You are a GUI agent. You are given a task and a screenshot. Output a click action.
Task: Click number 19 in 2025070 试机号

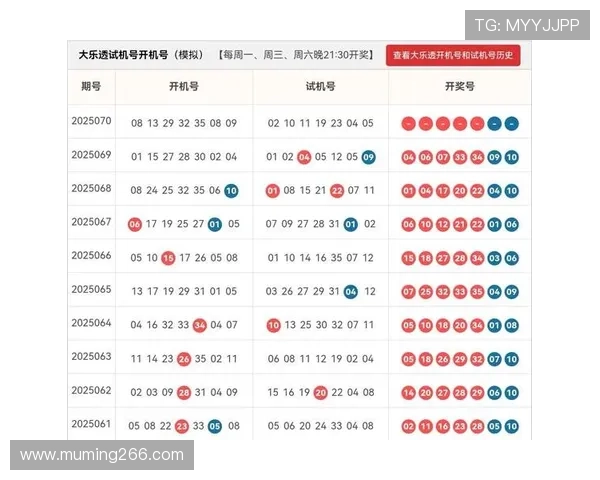pos(321,123)
